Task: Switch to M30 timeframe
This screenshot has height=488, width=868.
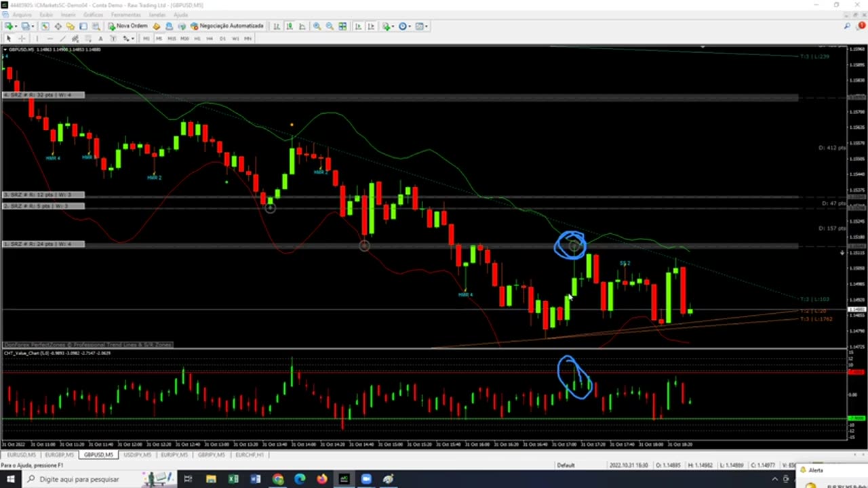Action: pos(184,39)
